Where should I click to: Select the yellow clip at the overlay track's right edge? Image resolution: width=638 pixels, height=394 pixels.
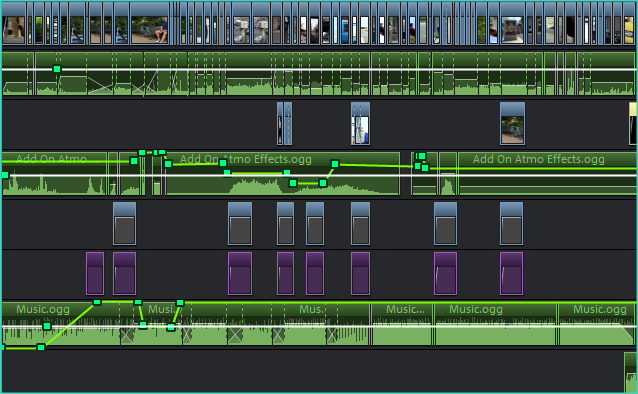tap(633, 123)
